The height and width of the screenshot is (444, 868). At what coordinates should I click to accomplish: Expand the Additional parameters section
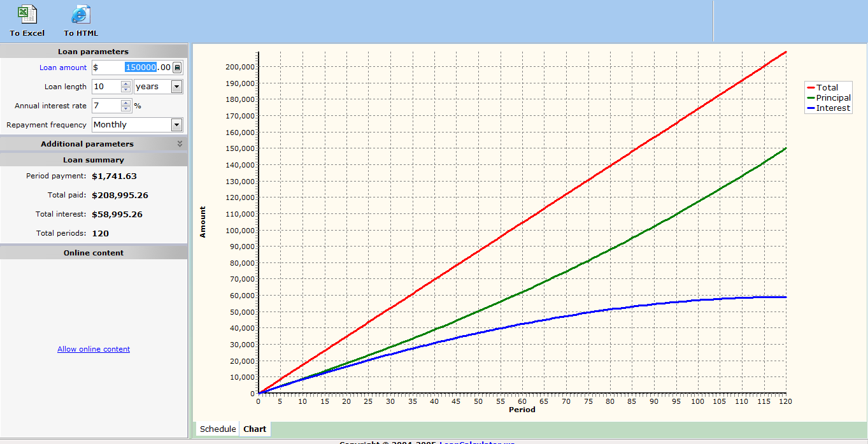(180, 144)
